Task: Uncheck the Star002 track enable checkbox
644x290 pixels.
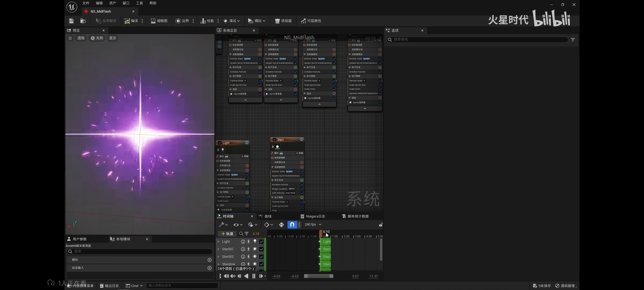Action: point(261,257)
